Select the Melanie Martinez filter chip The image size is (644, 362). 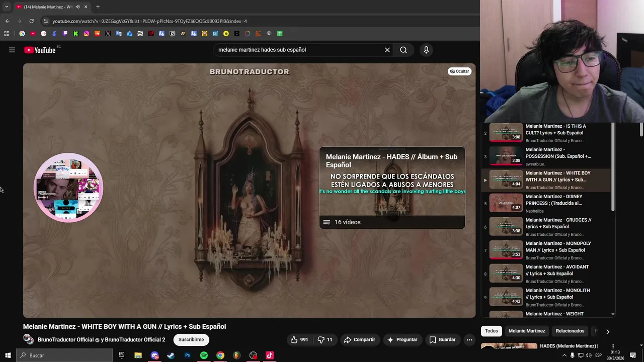527,331
